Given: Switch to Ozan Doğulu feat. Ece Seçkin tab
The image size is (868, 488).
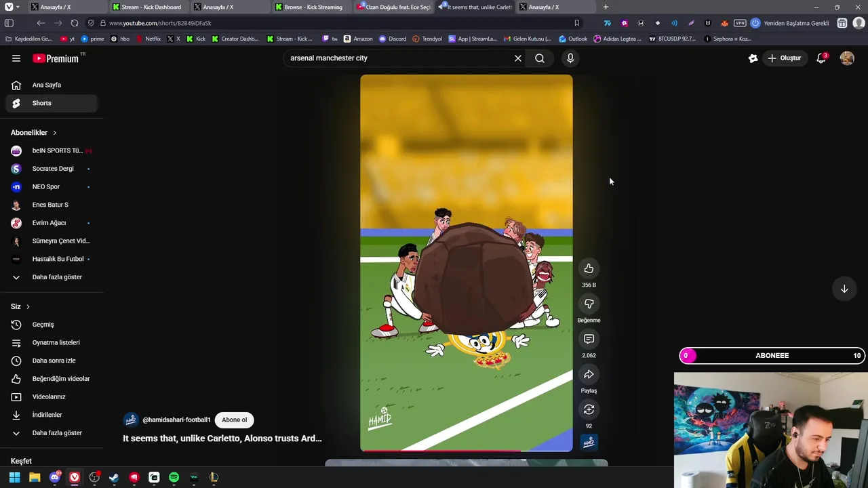Looking at the screenshot, I should click(x=393, y=7).
